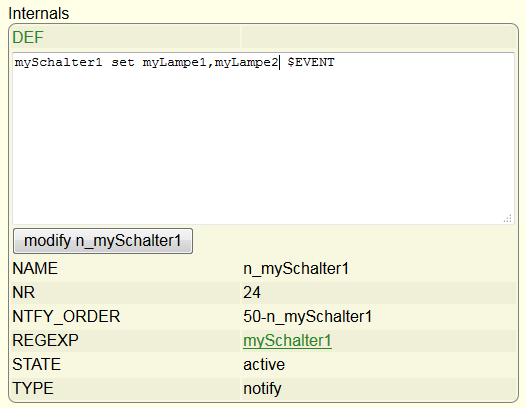
Task: Click the NAME row label
Action: (x=35, y=269)
